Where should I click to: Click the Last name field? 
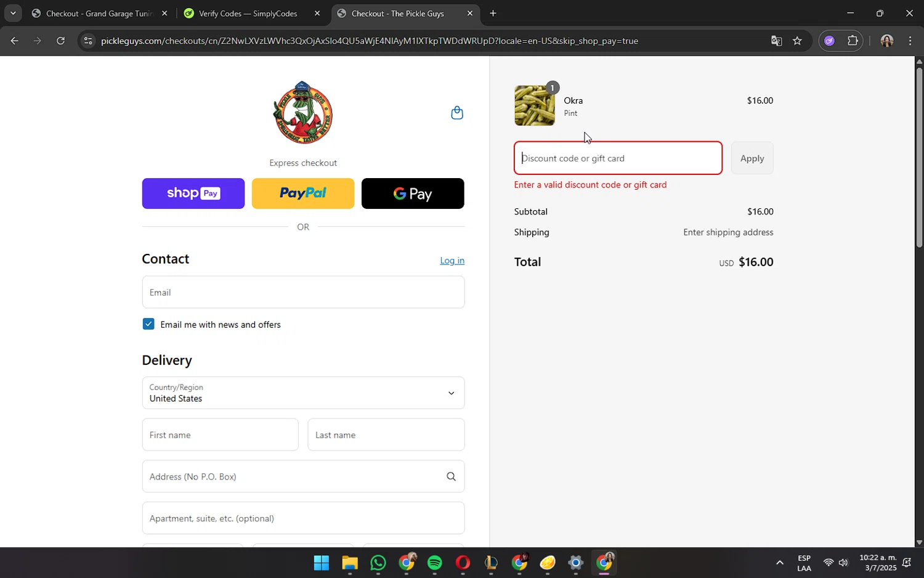(x=386, y=435)
